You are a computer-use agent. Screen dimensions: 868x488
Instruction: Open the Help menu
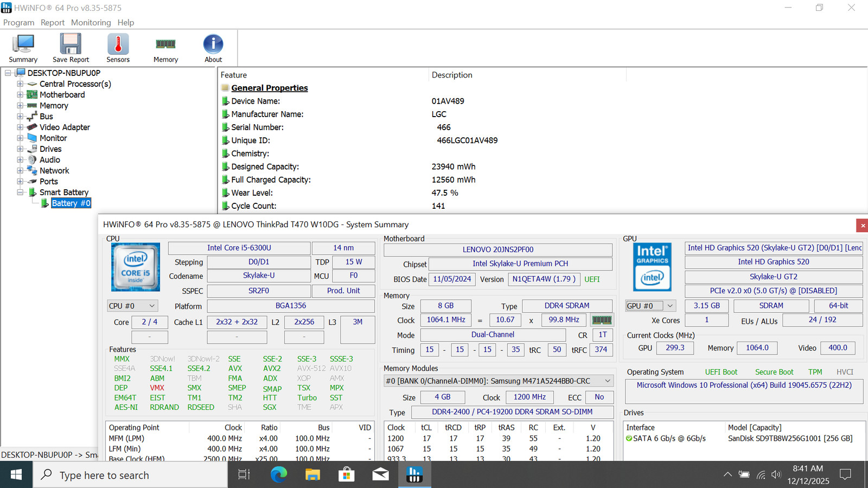tap(126, 22)
